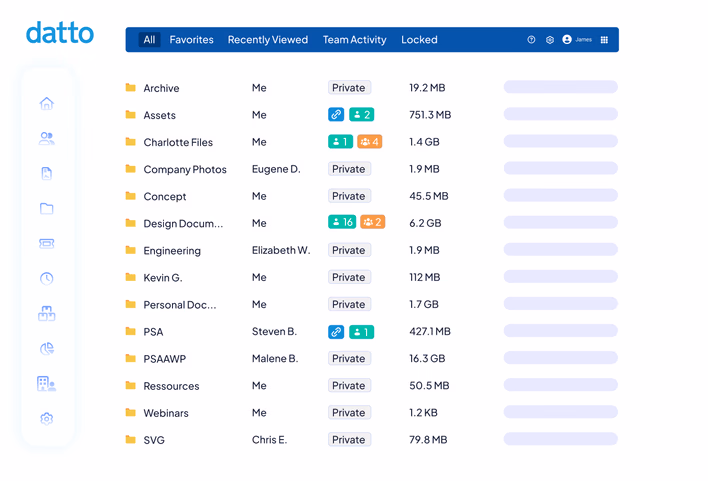Open the pie chart reports icon
708x481 pixels.
pos(47,348)
